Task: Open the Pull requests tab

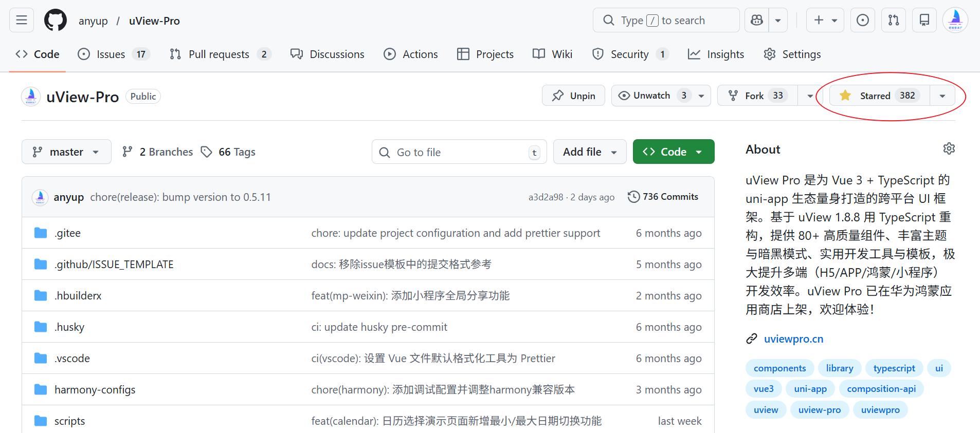Action: click(220, 54)
